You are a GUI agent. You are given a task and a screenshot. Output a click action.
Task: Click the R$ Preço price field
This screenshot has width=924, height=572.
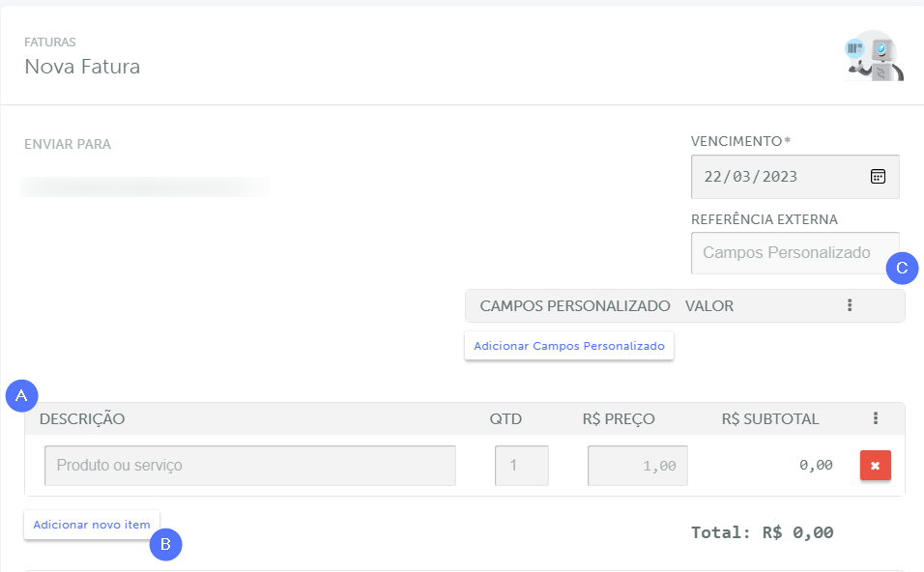point(638,466)
